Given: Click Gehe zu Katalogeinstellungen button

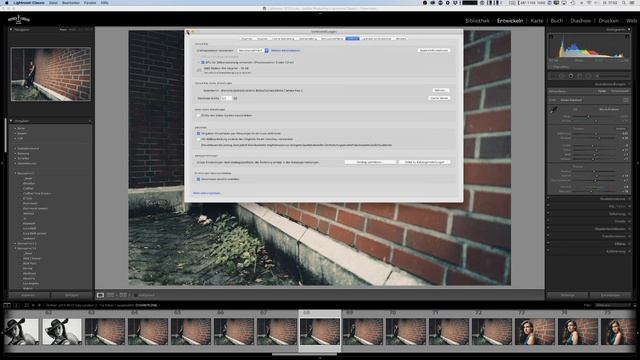Looking at the screenshot, I should [x=424, y=162].
